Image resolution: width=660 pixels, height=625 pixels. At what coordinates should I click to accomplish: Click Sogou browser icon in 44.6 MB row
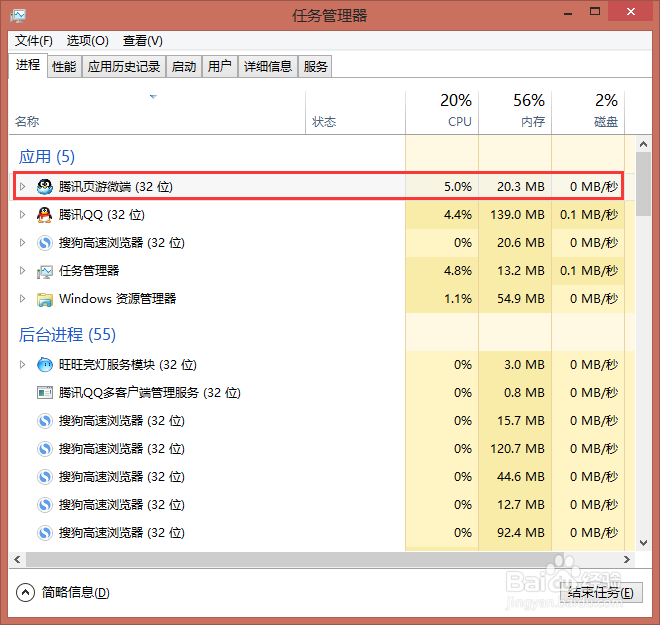click(x=45, y=477)
